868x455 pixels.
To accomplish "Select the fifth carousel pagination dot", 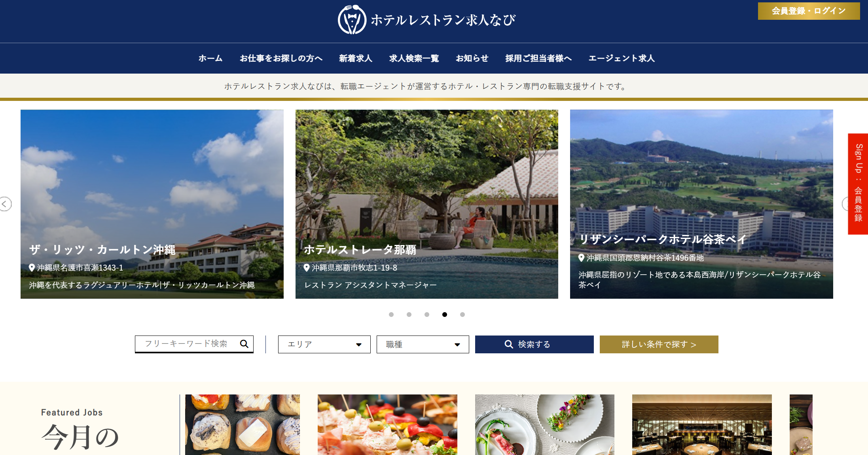I will tap(462, 315).
